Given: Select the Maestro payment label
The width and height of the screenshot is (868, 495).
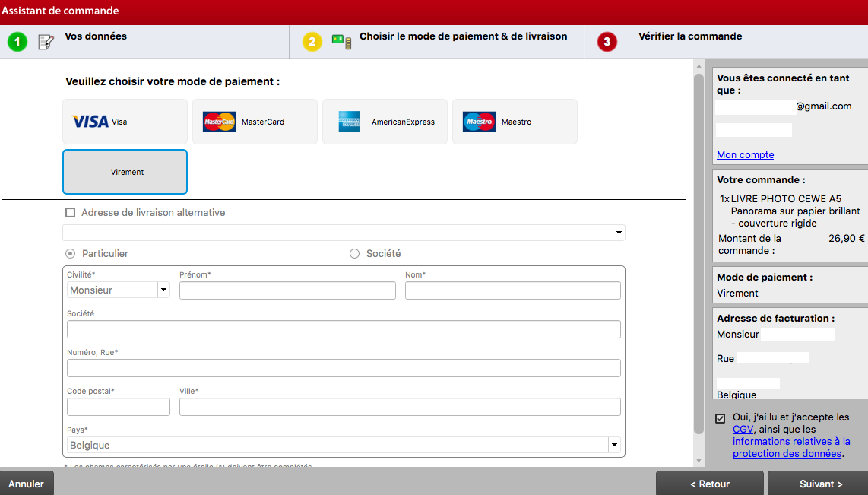Looking at the screenshot, I should pyautogui.click(x=517, y=122).
